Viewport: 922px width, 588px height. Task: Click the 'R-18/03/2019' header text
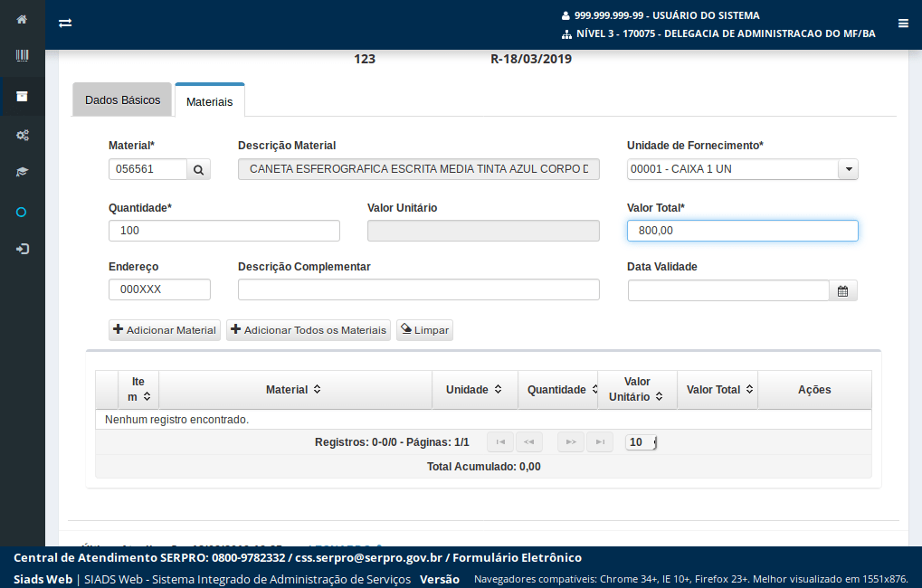pos(531,59)
